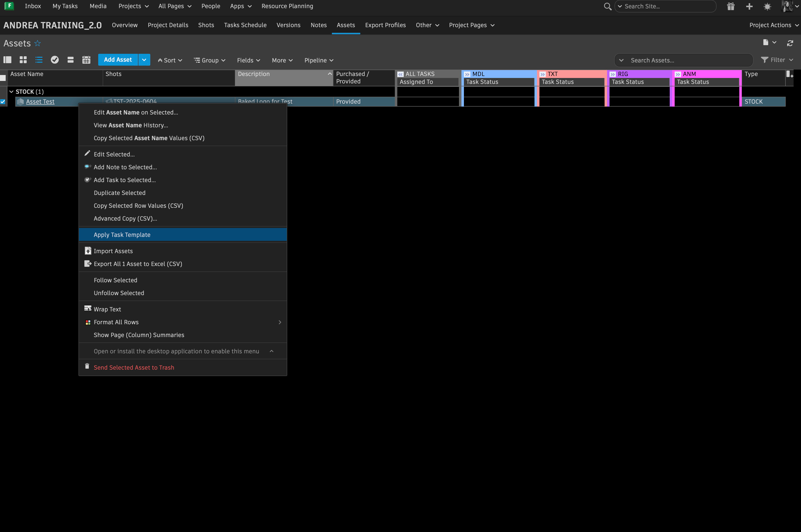This screenshot has height=532, width=801.
Task: Uncheck the Asset Test row checkbox
Action: pos(3,101)
